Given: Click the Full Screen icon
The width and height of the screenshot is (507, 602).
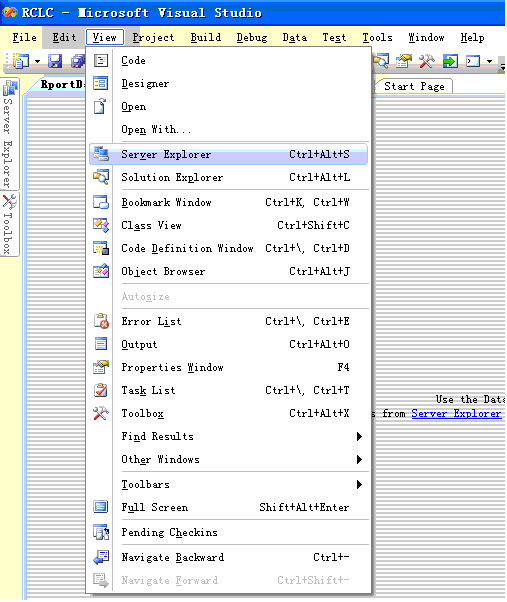Looking at the screenshot, I should pos(101,507).
